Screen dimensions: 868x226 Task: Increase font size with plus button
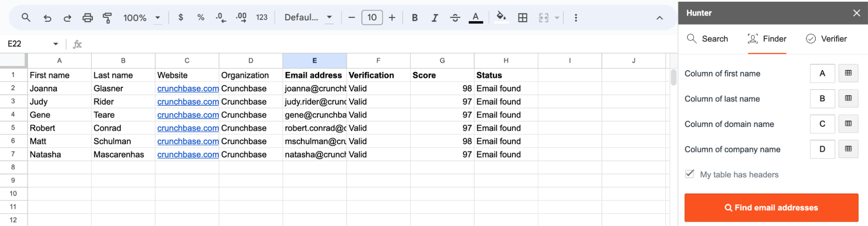point(392,18)
